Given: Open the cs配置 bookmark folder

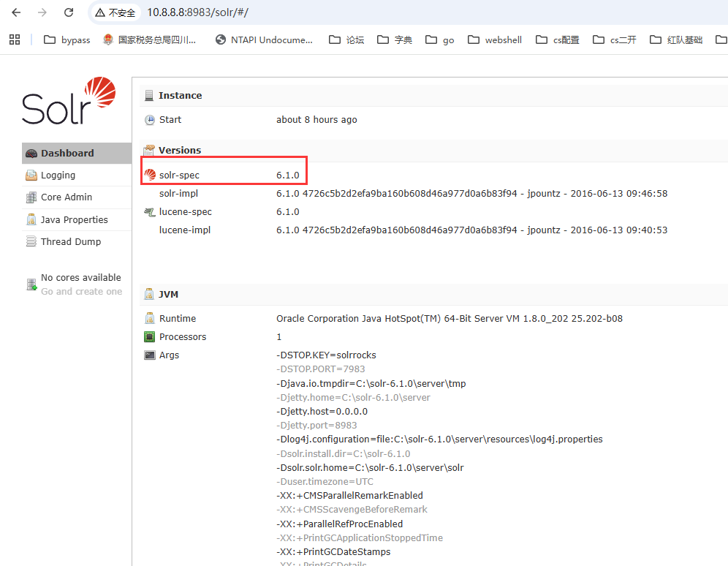Looking at the screenshot, I should pos(557,40).
